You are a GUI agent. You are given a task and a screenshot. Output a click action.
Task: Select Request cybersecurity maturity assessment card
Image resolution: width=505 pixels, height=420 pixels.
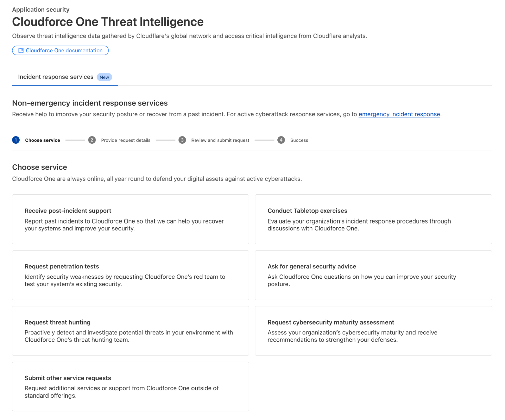coord(373,331)
